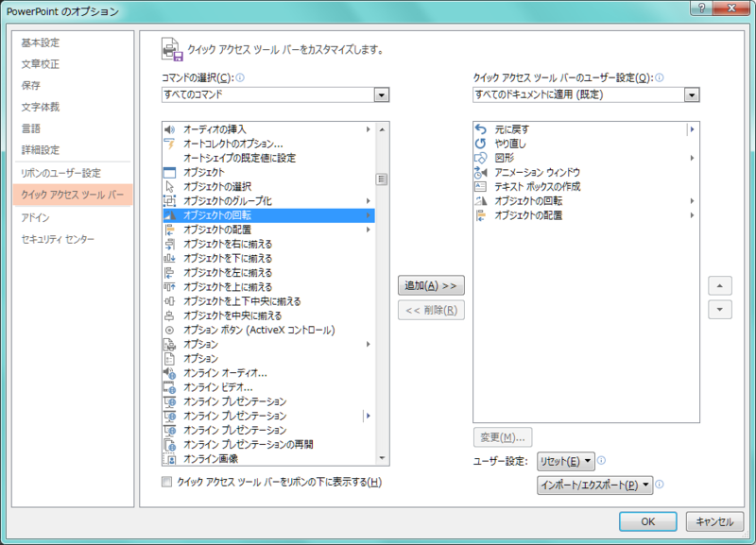The height and width of the screenshot is (545, 756).
Task: Expand the 図形 submenu arrow in the toolbar list
Action: [x=692, y=158]
